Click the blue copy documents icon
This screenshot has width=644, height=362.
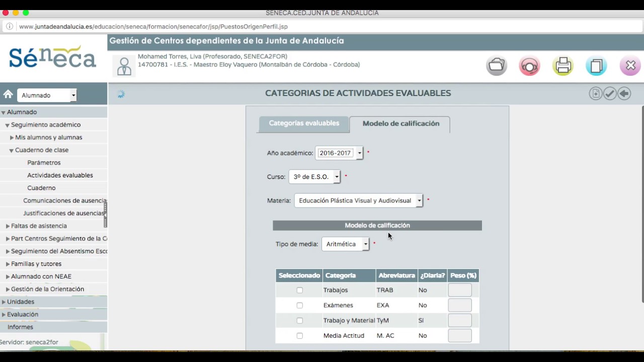[x=597, y=66]
